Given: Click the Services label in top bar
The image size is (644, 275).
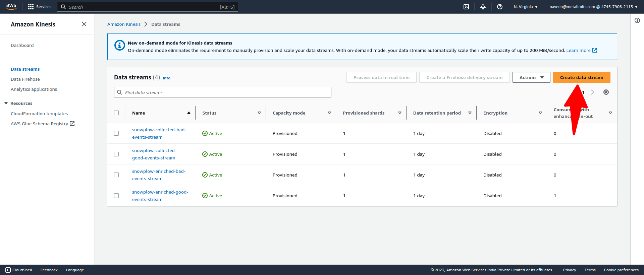Looking at the screenshot, I should tap(44, 7).
